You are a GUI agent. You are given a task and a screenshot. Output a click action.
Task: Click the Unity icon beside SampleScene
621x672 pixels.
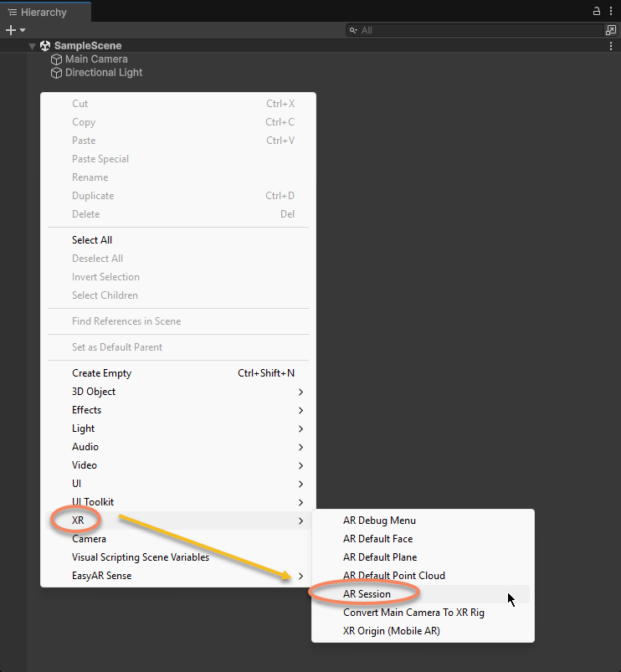pos(45,46)
